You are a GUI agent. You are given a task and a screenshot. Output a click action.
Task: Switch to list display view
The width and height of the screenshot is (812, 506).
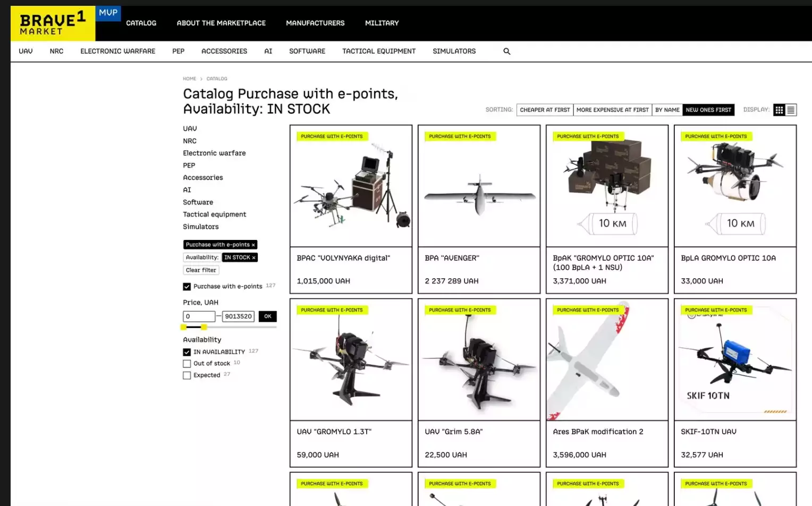coord(791,110)
